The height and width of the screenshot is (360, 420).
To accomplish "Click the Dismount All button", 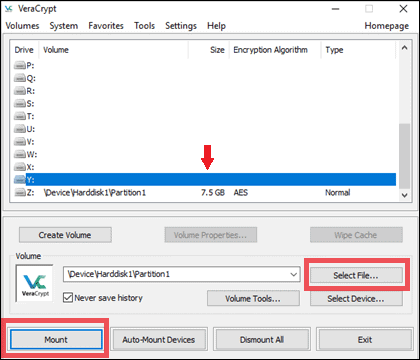I will 262,340.
